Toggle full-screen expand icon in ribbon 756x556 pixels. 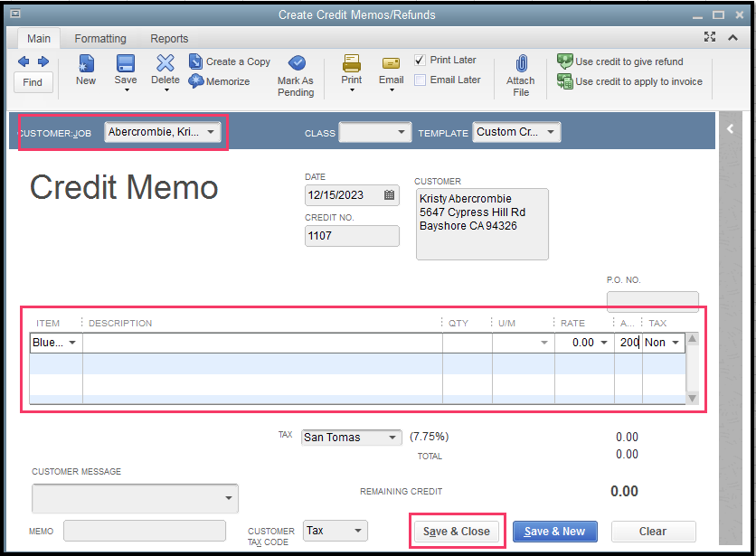point(710,37)
